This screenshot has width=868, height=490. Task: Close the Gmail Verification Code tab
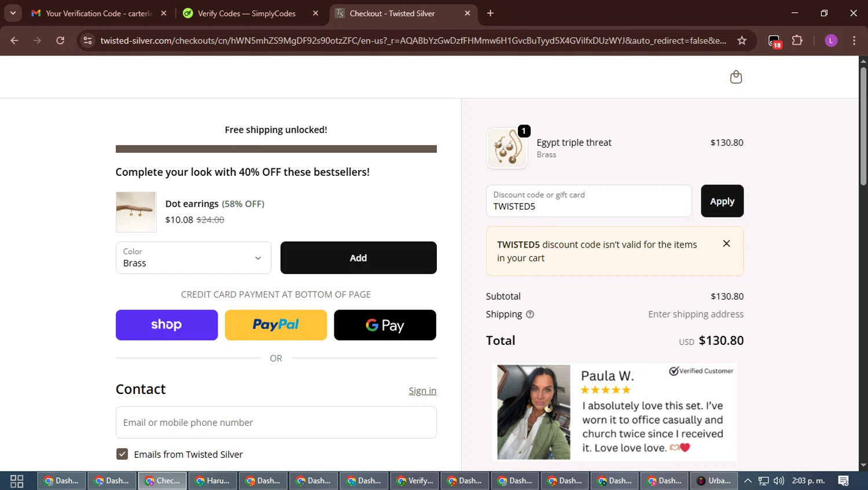tap(164, 13)
